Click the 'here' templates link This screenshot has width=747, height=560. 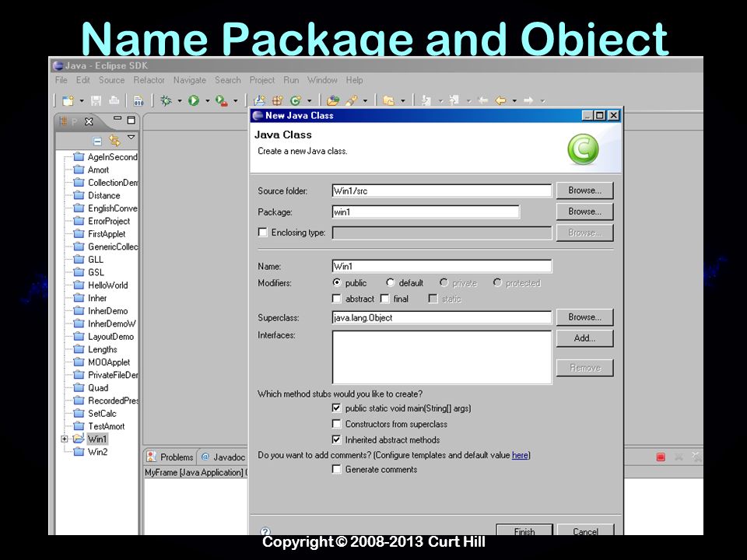tap(520, 455)
